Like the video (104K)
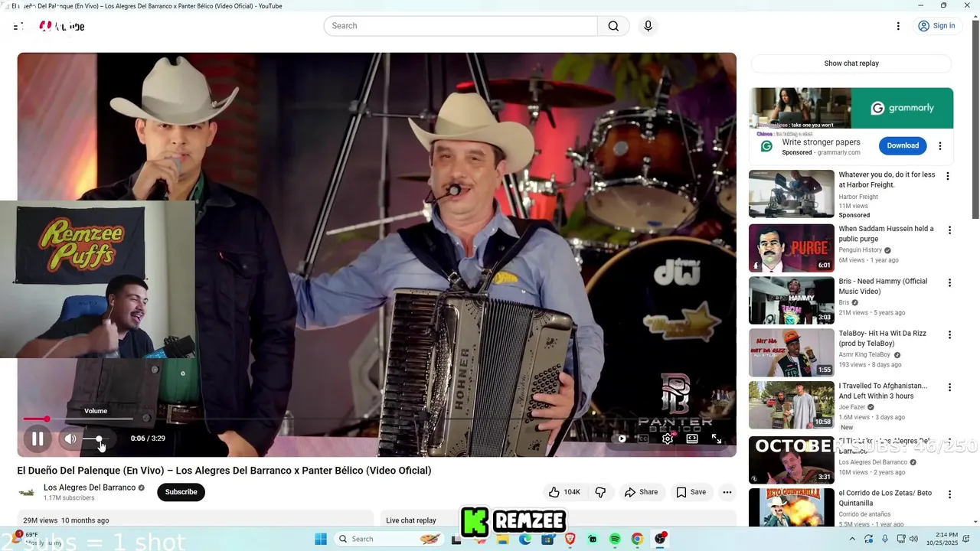980x551 pixels. (564, 492)
